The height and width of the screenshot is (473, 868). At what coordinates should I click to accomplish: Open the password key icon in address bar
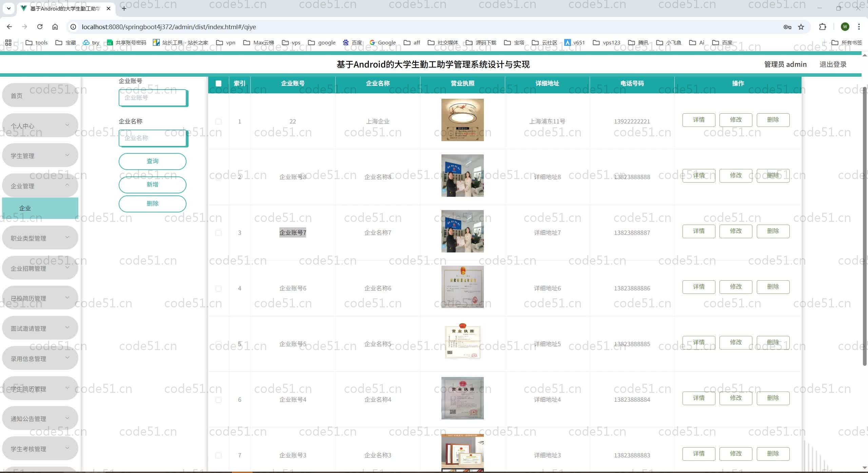click(787, 27)
